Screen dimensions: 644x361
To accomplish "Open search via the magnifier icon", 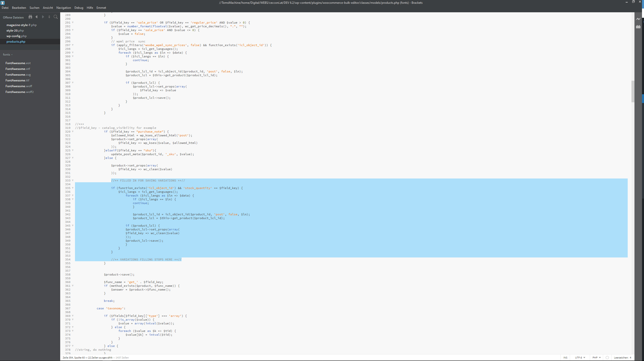I will [x=56, y=17].
